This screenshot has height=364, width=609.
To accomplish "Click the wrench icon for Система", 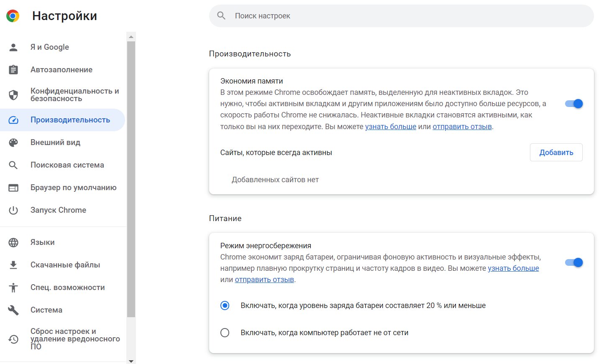I will click(13, 310).
